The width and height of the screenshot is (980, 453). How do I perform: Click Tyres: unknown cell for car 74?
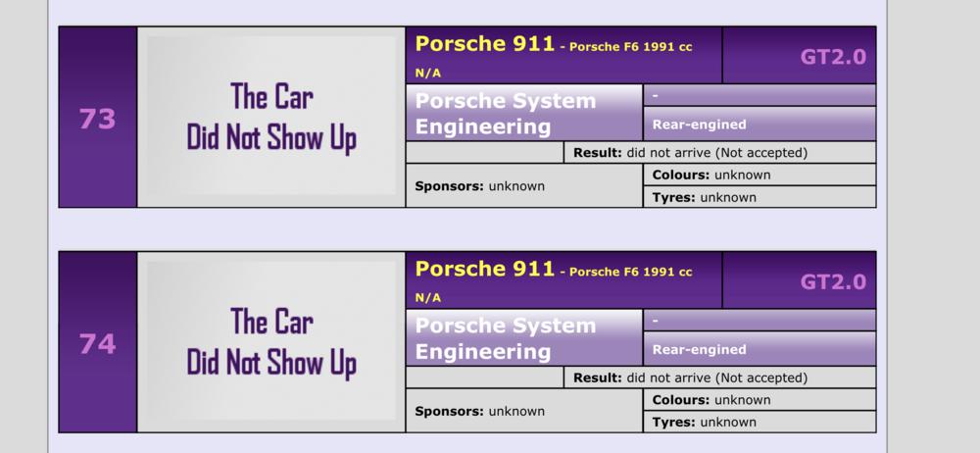[759, 422]
